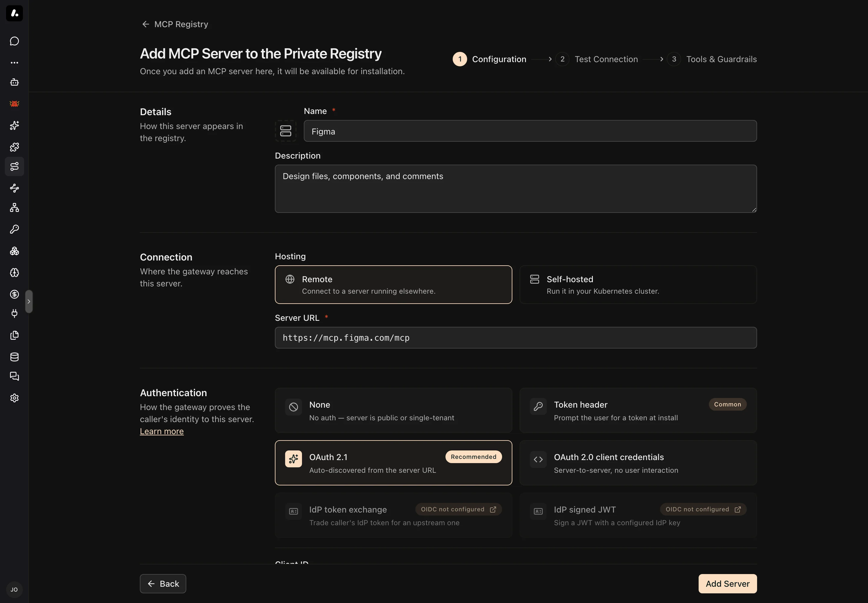The image size is (868, 603).
Task: Choose Token header authentication option
Action: (638, 410)
